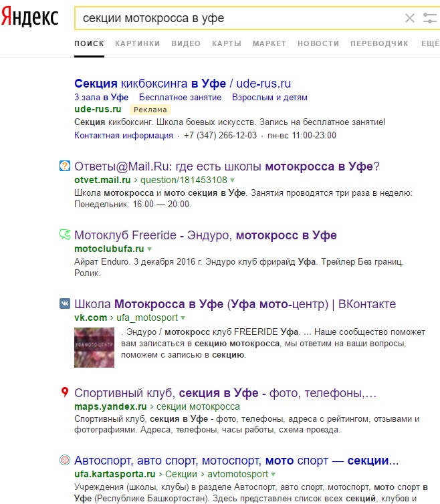This screenshot has width=440, height=504.
Task: Open 'Ответы@Mail.Ru: где есть школы мотокросса' result
Action: pyautogui.click(x=227, y=166)
